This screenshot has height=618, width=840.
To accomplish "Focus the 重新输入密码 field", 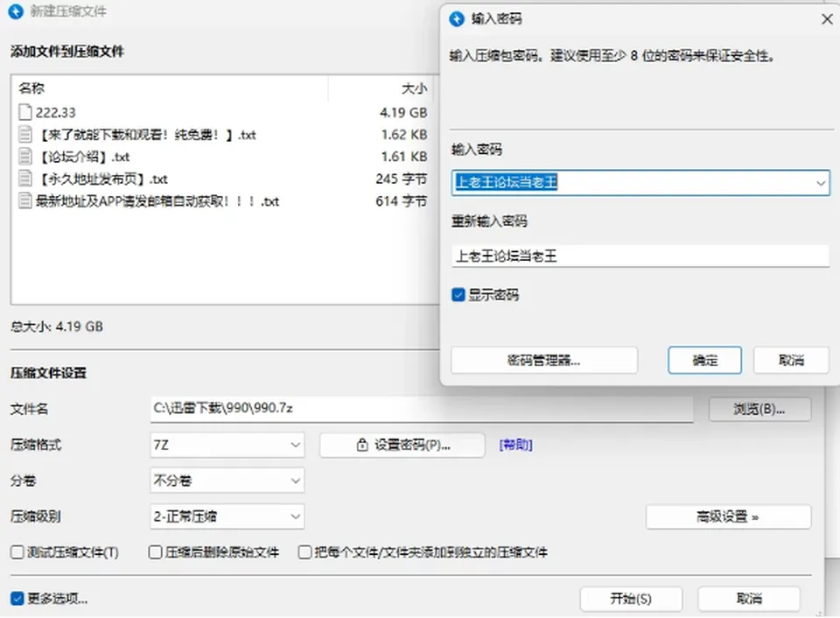I will [x=640, y=256].
